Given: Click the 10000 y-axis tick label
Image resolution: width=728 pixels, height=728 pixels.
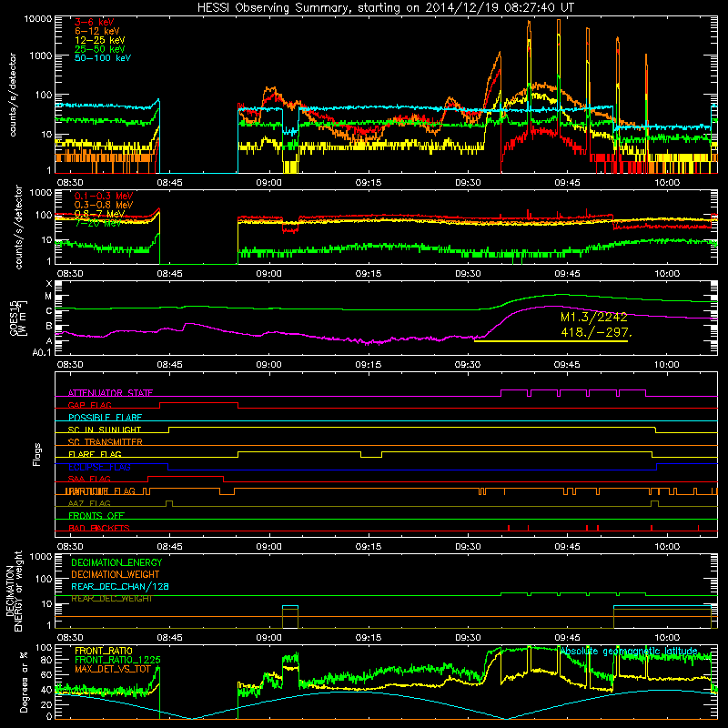Looking at the screenshot, I should [x=38, y=19].
